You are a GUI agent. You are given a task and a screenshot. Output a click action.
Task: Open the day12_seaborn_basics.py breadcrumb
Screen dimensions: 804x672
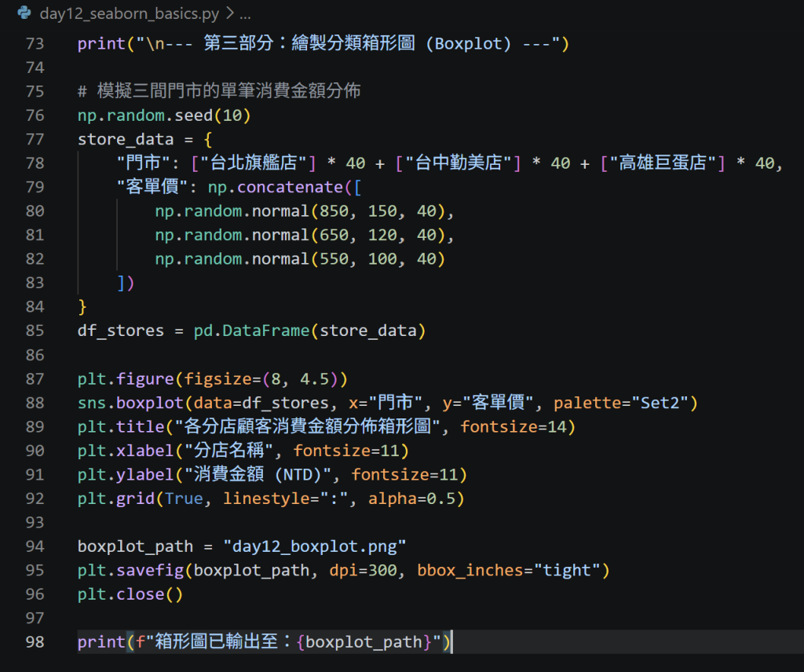pos(130,14)
